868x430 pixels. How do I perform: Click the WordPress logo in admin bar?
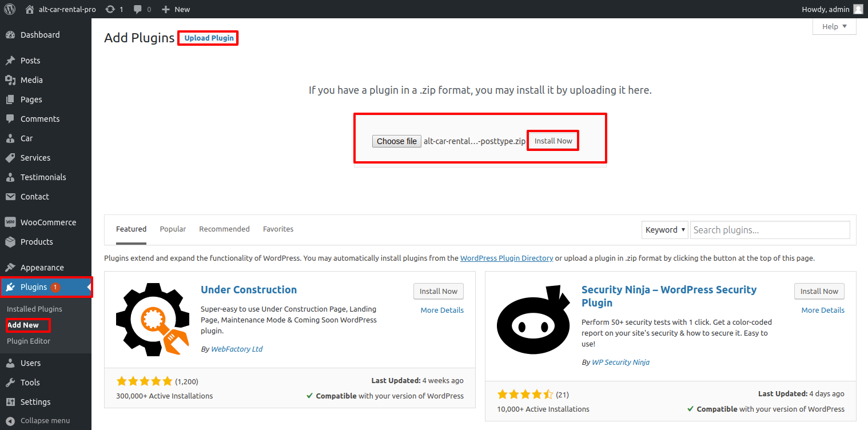click(x=10, y=9)
